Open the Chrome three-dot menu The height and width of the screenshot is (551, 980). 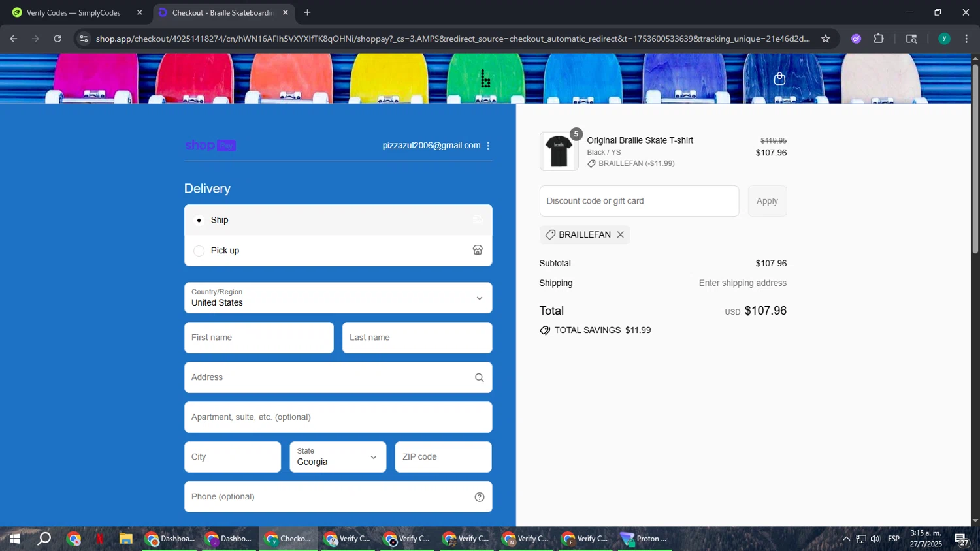[x=966, y=39]
